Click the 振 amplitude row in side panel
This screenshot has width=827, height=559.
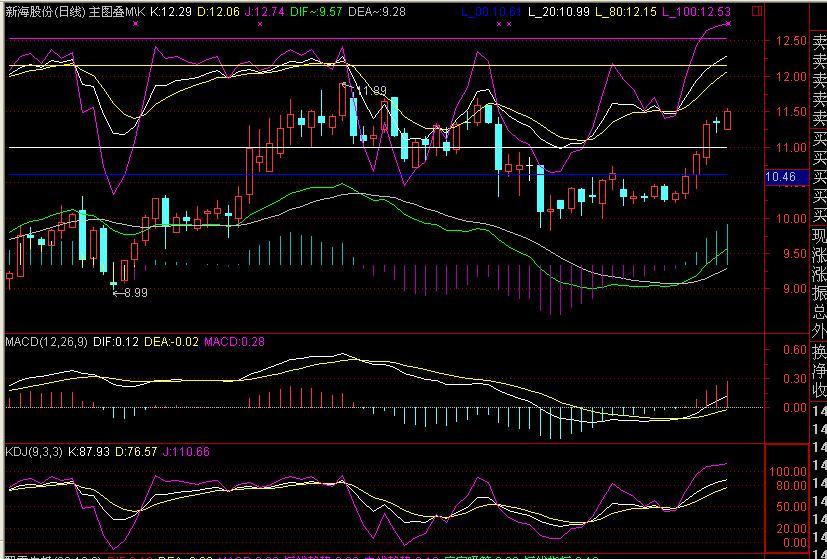click(x=819, y=294)
